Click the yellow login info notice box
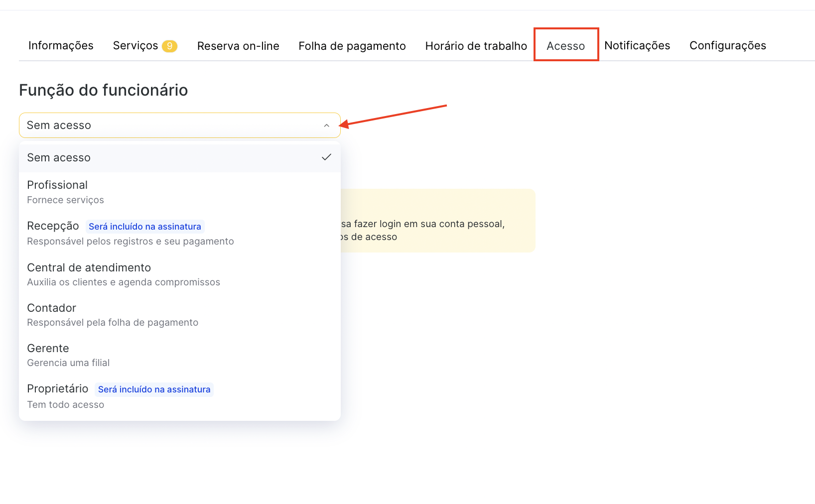The image size is (815, 504). tap(437, 221)
